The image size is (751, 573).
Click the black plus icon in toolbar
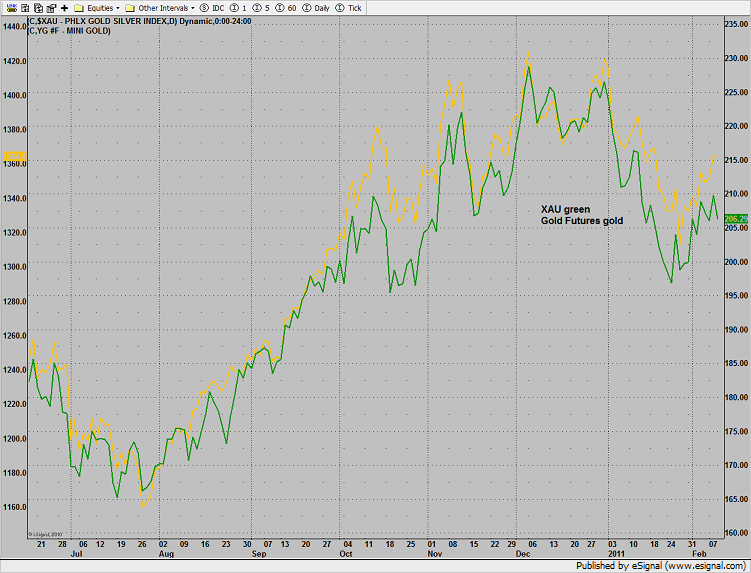[64, 7]
